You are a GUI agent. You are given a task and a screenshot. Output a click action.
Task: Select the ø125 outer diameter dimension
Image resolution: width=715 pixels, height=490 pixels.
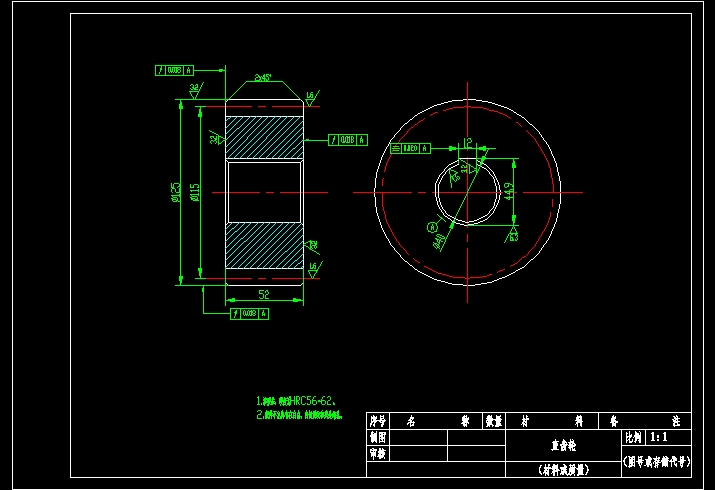point(176,192)
